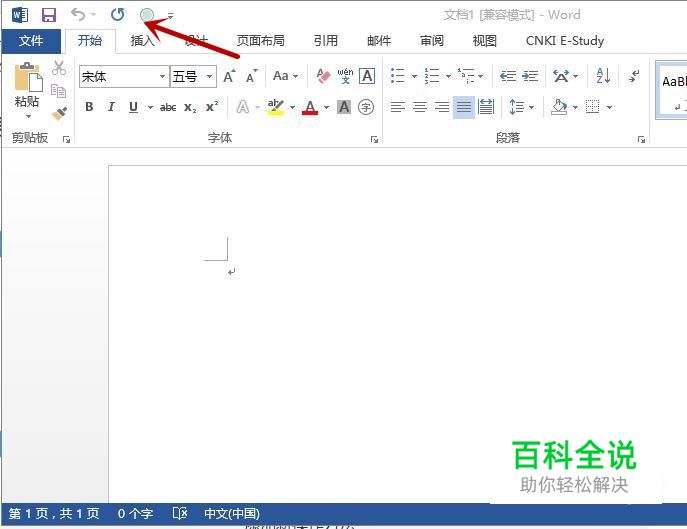The image size is (687, 529).
Task: Align text right
Action: pos(442,107)
